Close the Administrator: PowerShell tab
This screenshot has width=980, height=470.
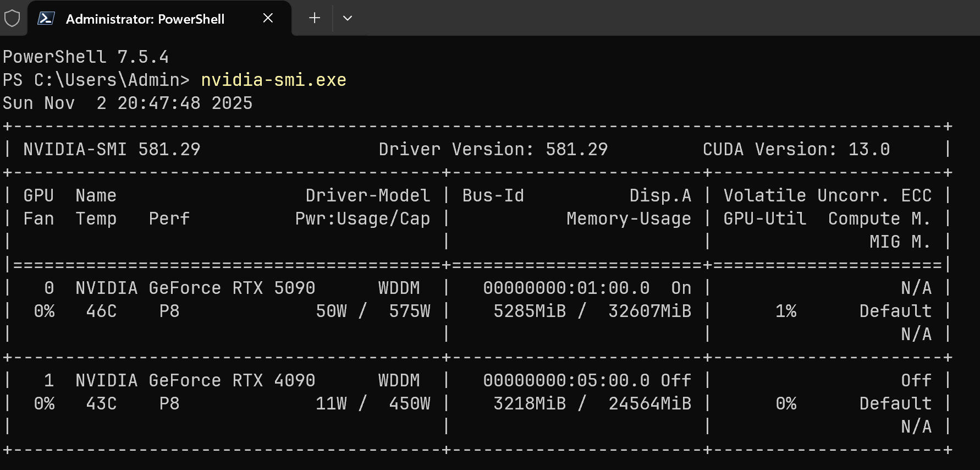click(x=268, y=18)
